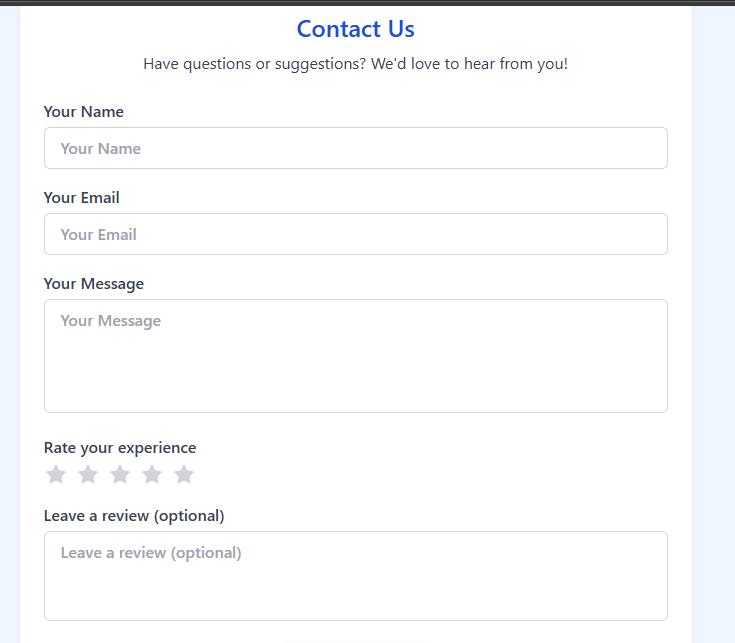Click the Contact Us heading
The height and width of the screenshot is (643, 735).
(356, 29)
